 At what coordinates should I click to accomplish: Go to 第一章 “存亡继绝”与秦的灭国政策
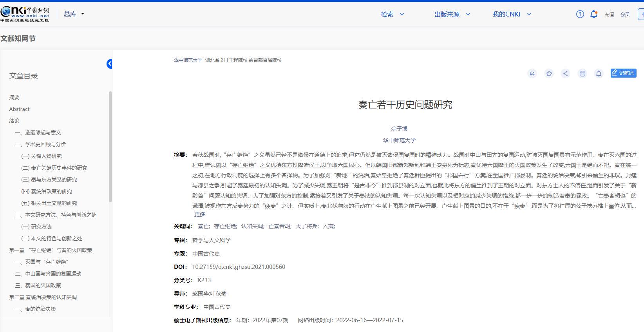point(51,250)
